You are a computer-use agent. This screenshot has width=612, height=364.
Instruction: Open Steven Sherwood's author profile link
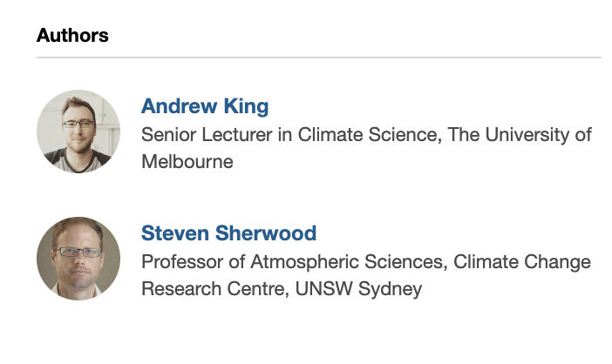coord(228,233)
